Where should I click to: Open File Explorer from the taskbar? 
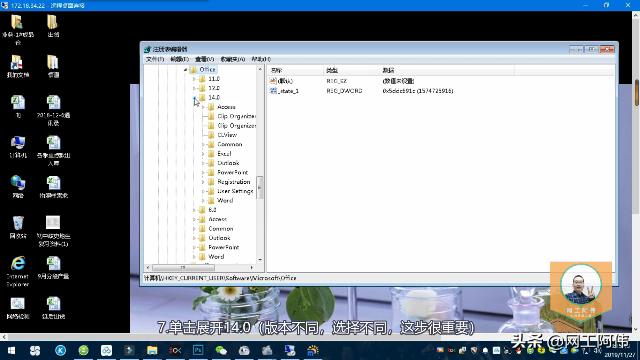(152, 351)
